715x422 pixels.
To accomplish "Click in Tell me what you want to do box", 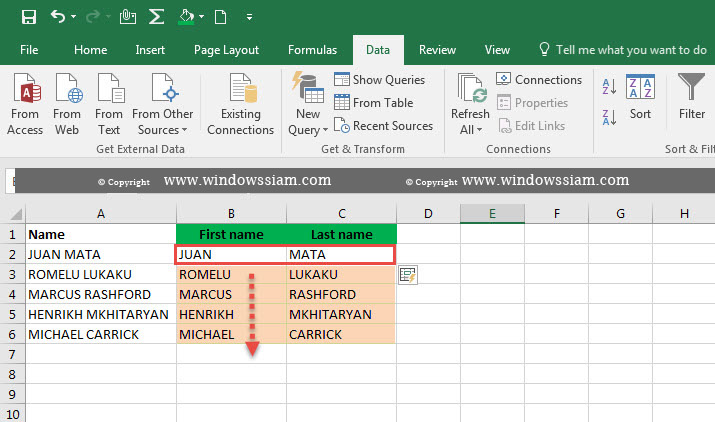I will [623, 50].
